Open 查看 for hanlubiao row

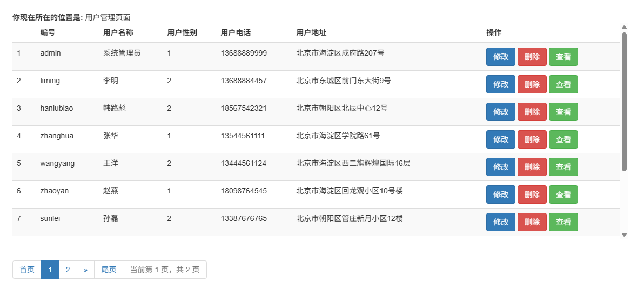click(563, 112)
